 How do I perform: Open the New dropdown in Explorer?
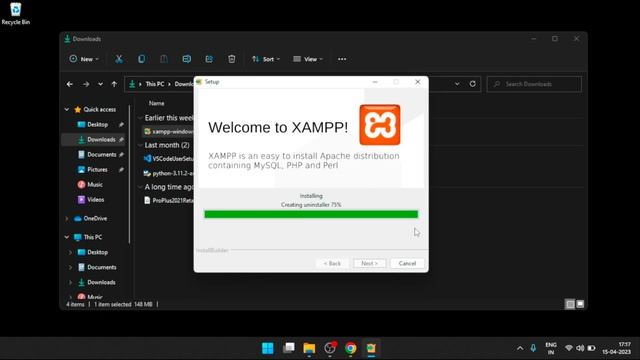pyautogui.click(x=84, y=59)
